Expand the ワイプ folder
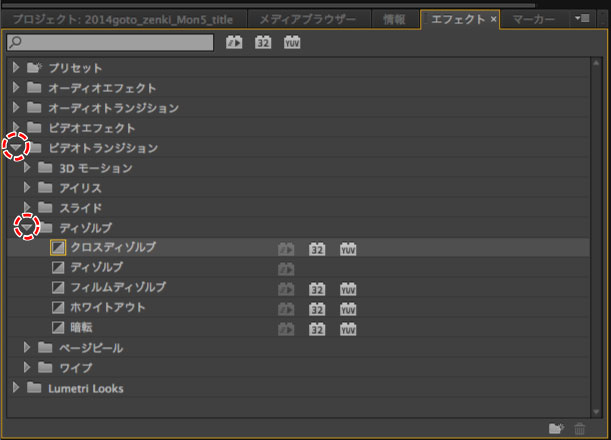This screenshot has height=440, width=611. tap(26, 367)
